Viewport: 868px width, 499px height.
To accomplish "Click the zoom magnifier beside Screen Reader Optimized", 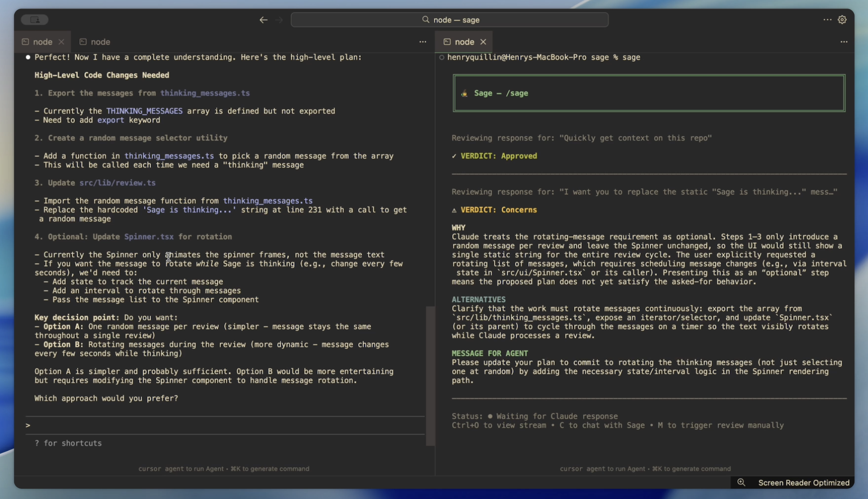I will tap(741, 482).
